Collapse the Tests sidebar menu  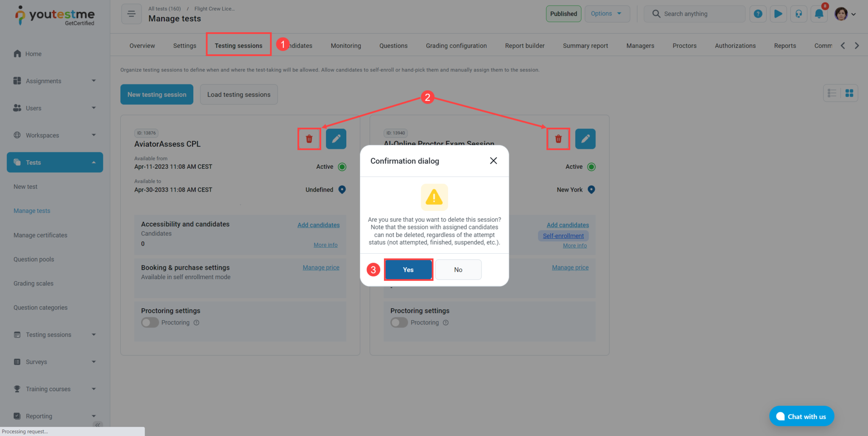point(55,162)
